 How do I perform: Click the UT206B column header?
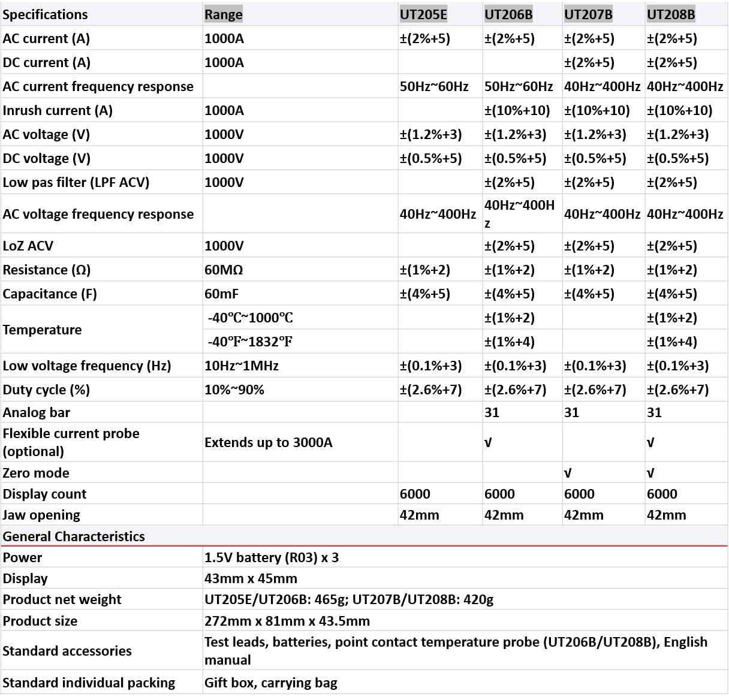pyautogui.click(x=508, y=14)
